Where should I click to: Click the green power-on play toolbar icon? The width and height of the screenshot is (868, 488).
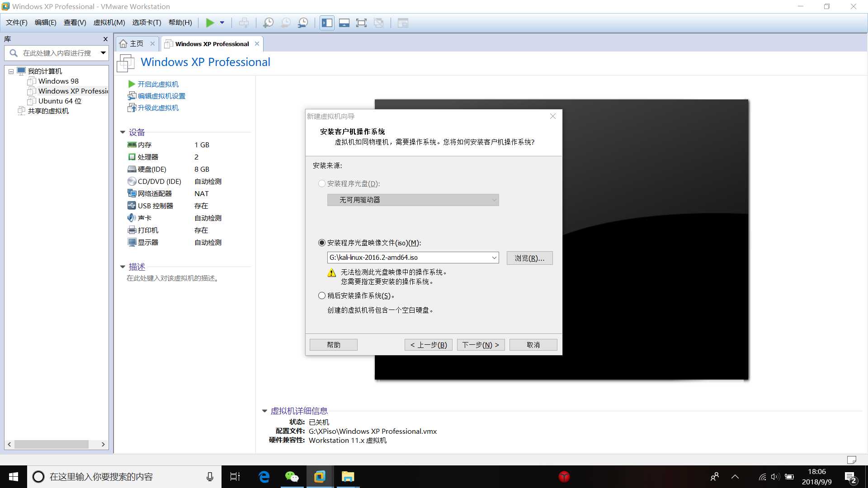point(210,23)
